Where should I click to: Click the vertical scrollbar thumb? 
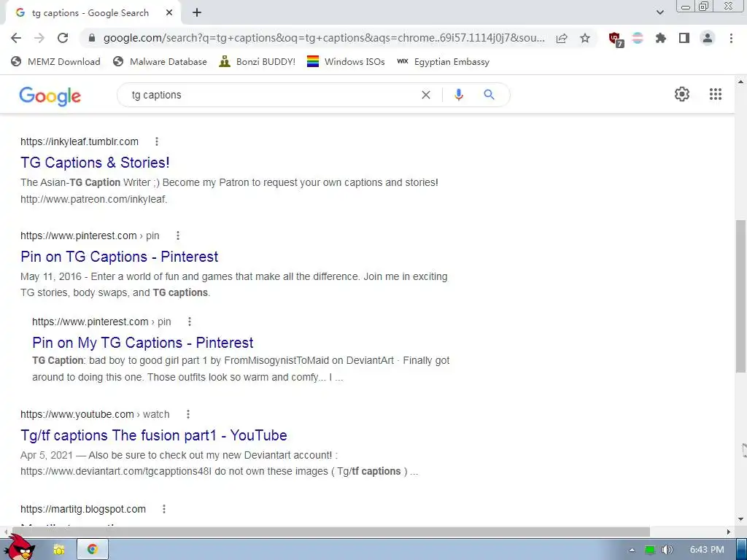[740, 296]
